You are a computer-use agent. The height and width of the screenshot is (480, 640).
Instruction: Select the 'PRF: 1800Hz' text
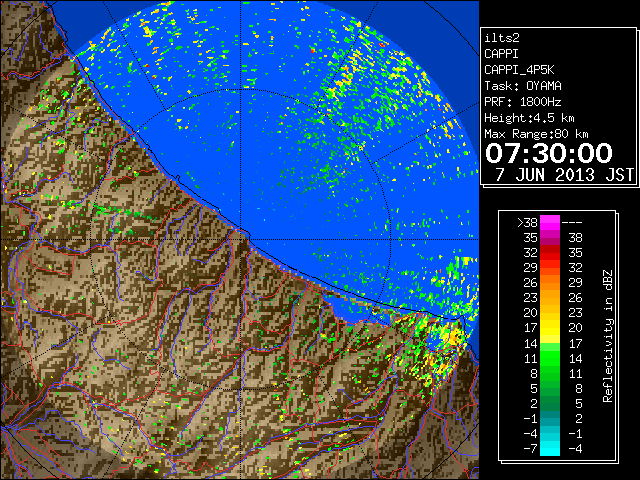click(522, 102)
